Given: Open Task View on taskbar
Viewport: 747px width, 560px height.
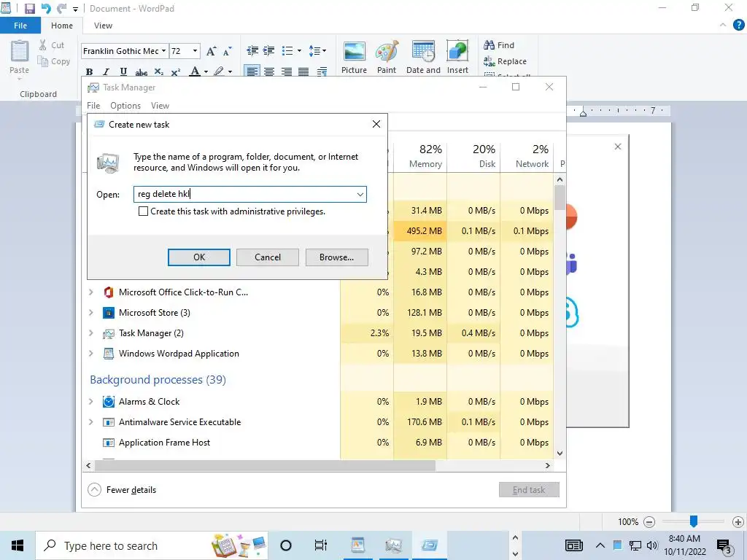Looking at the screenshot, I should pyautogui.click(x=321, y=545).
